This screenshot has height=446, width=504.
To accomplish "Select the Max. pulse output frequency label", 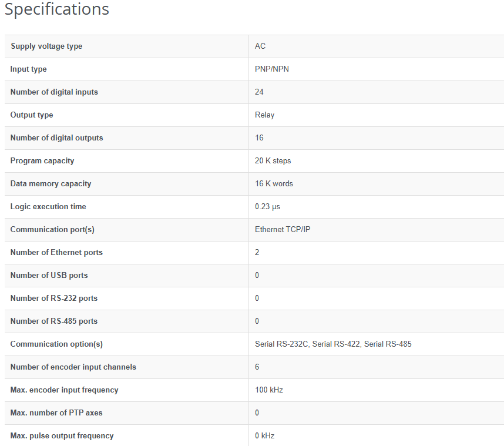I will coord(62,436).
